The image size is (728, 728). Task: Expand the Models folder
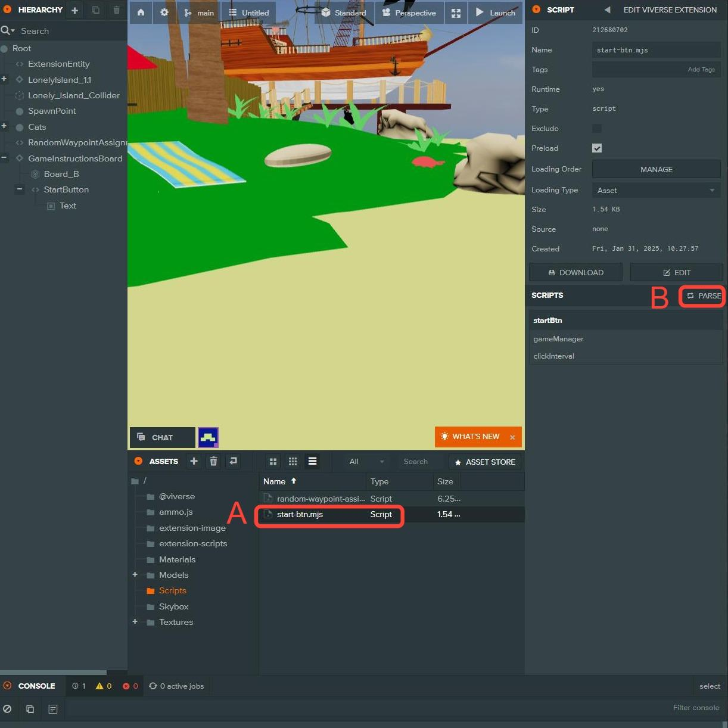135,575
